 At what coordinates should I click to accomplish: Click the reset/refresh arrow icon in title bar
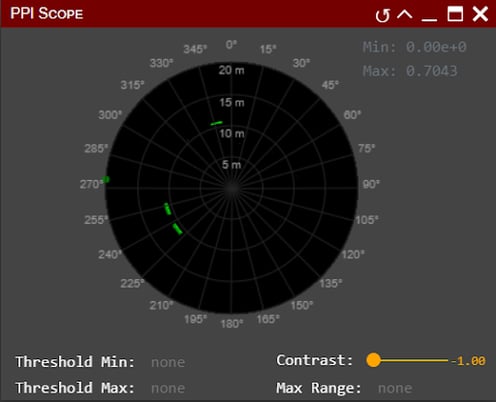click(x=382, y=15)
